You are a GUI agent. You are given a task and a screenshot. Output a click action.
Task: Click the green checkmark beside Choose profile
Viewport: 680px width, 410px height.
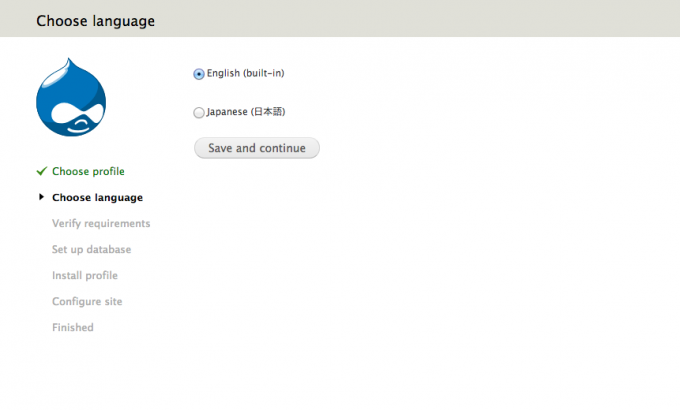41,171
